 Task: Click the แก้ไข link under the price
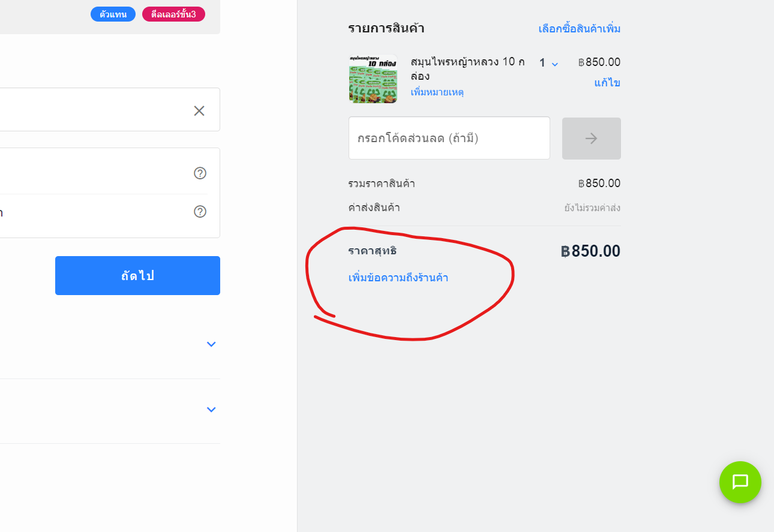pos(607,83)
